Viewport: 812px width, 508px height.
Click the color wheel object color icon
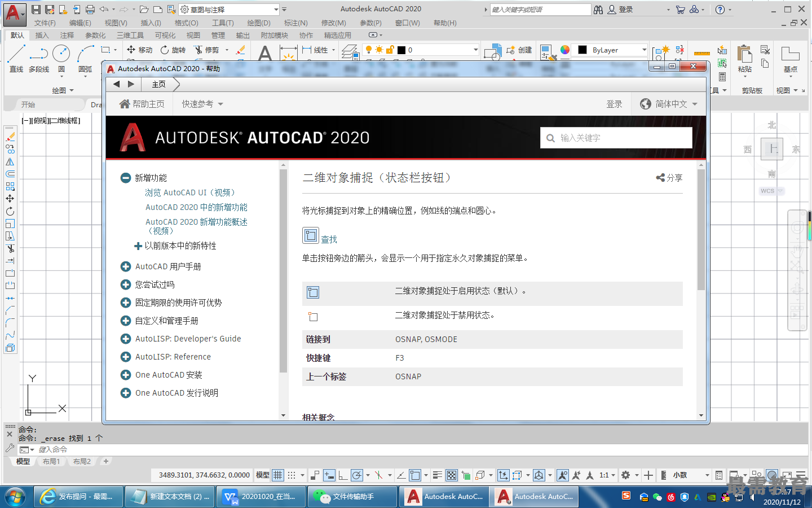coord(565,50)
